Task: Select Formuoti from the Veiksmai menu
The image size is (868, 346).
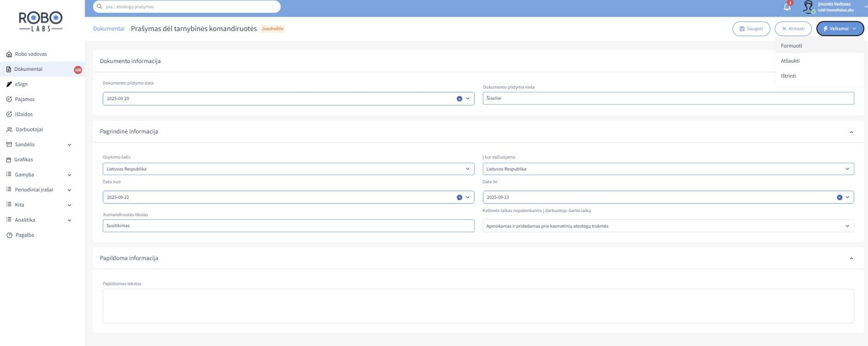Action: pos(819,46)
